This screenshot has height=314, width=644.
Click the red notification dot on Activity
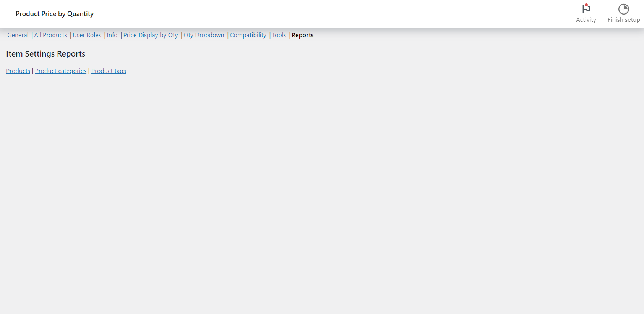(x=586, y=5)
